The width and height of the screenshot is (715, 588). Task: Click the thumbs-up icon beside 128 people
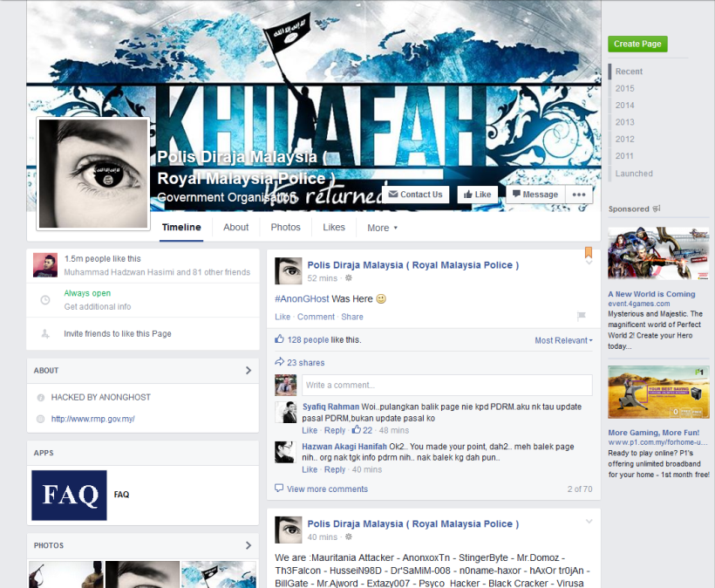[x=279, y=339]
